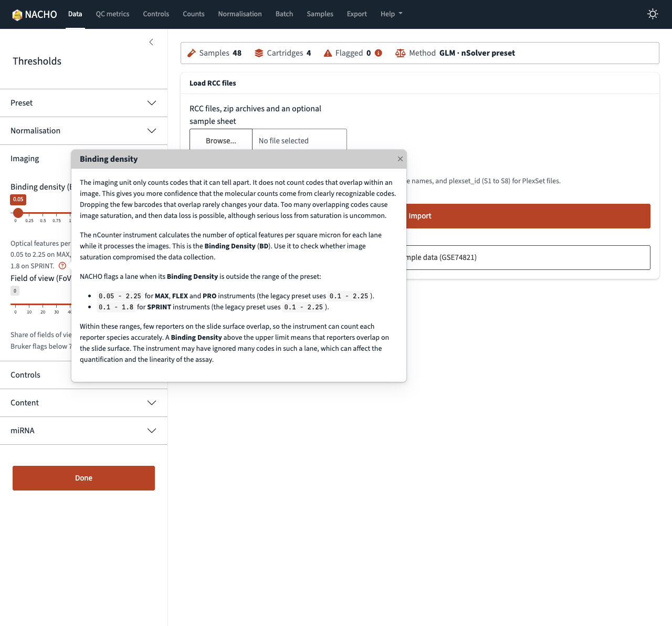
Task: Open the Help dropdown menu
Action: click(x=391, y=14)
